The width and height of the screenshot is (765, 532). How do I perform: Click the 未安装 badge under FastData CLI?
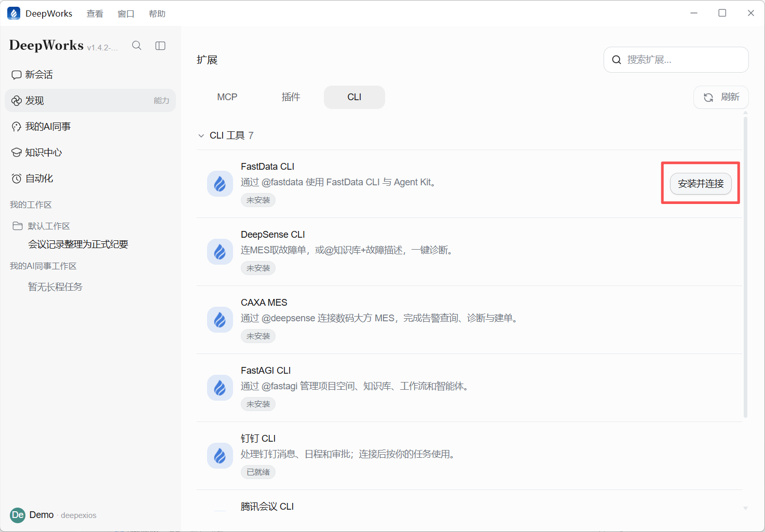258,200
